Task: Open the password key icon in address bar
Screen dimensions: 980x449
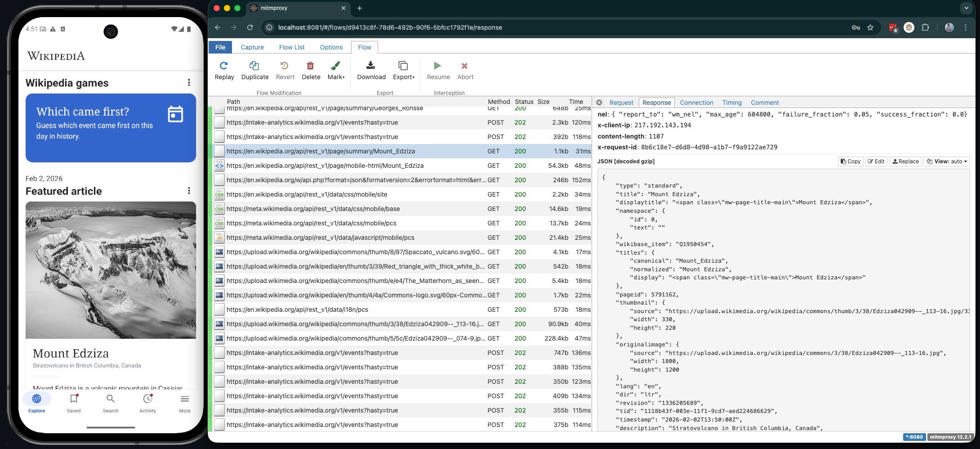Action: 856,27
